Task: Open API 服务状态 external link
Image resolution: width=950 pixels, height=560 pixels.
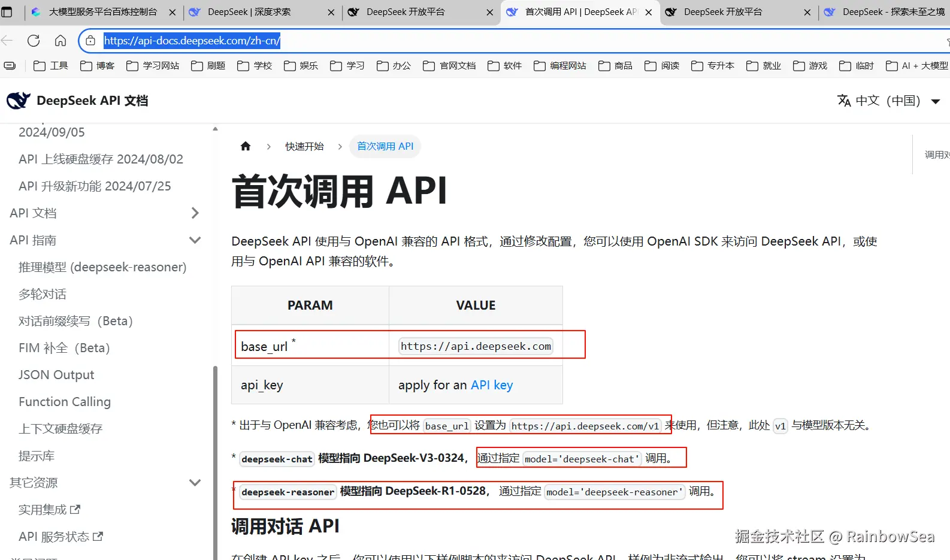Action: (x=60, y=537)
